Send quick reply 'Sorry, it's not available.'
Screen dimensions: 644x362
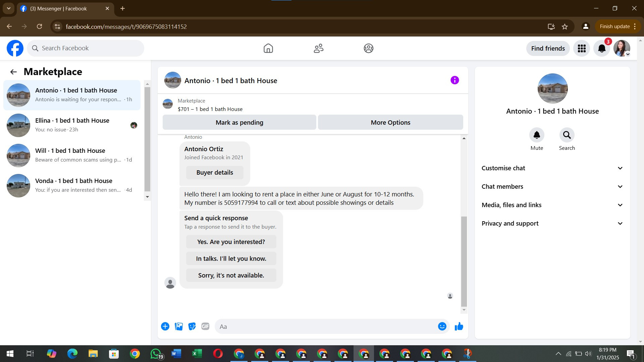click(x=231, y=276)
